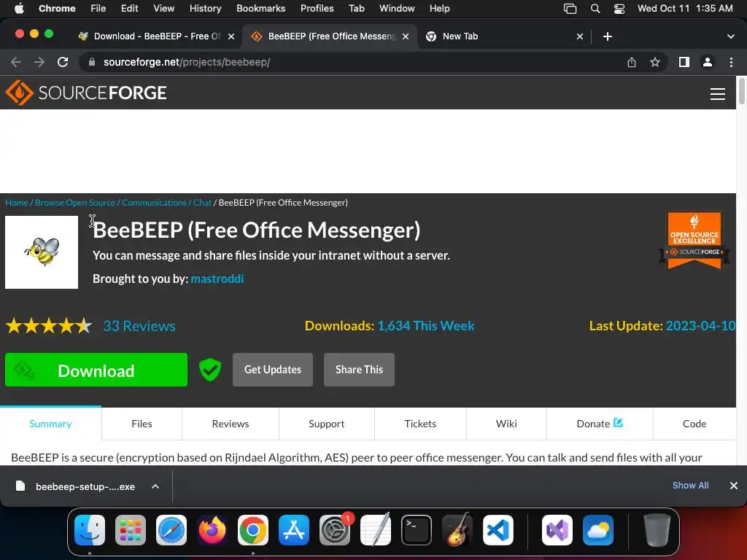Open a new tab with plus button

tap(608, 36)
